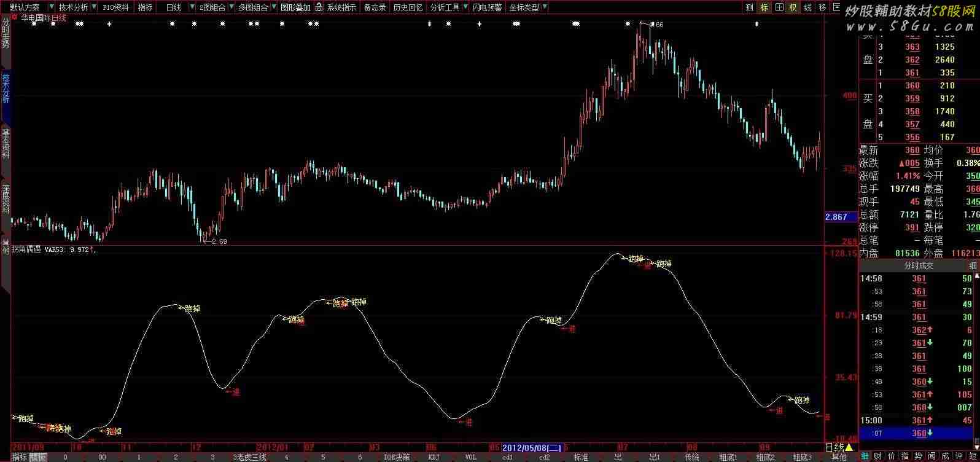The height and width of the screenshot is (462, 980).
Task: Open the 日线 period dropdown arrow
Action: 192,7
